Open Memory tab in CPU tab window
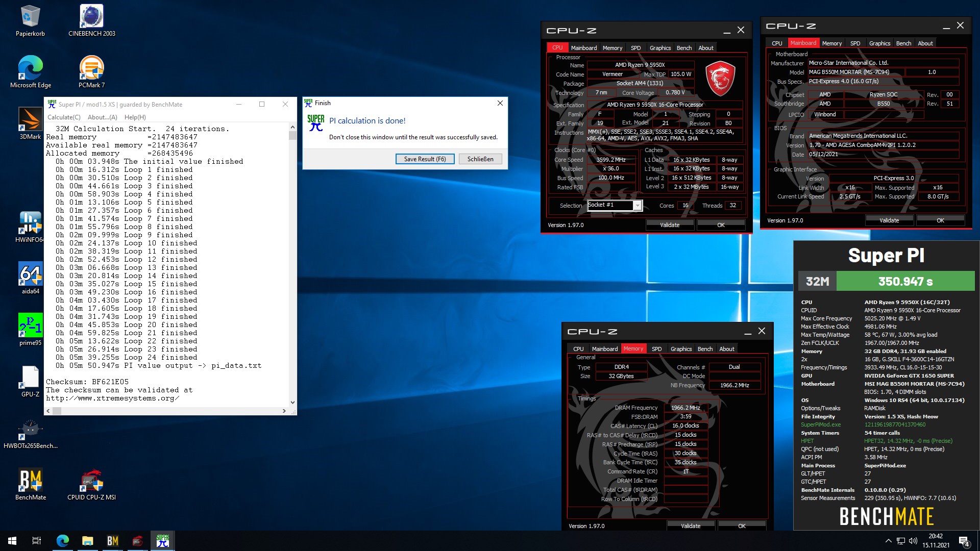This screenshot has width=980, height=551. pyautogui.click(x=612, y=48)
